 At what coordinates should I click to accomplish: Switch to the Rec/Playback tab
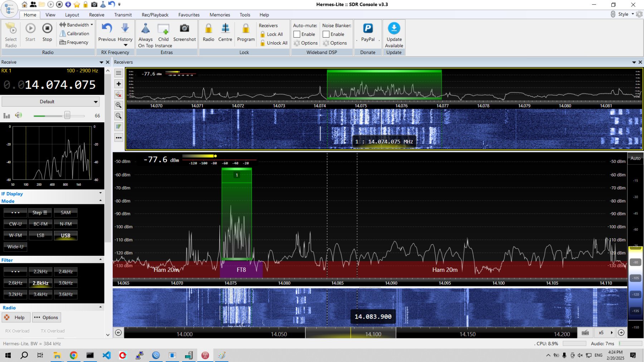[x=155, y=15]
